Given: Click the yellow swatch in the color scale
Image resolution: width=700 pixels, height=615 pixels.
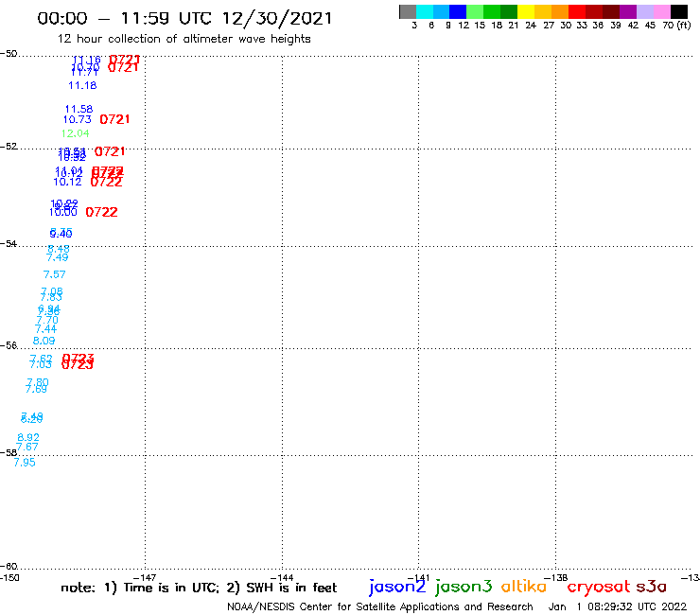Looking at the screenshot, I should pos(525,12).
